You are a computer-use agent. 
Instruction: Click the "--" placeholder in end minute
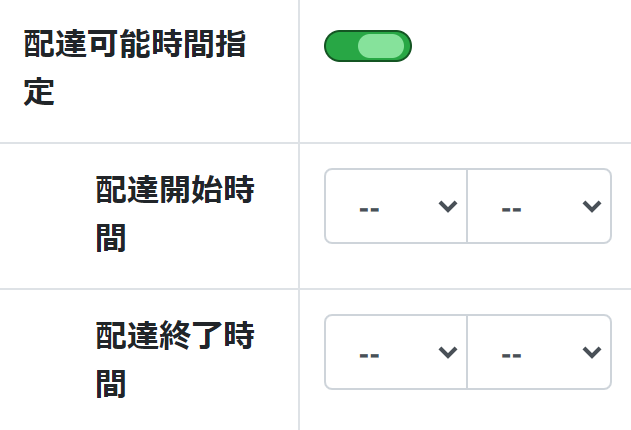coord(512,354)
